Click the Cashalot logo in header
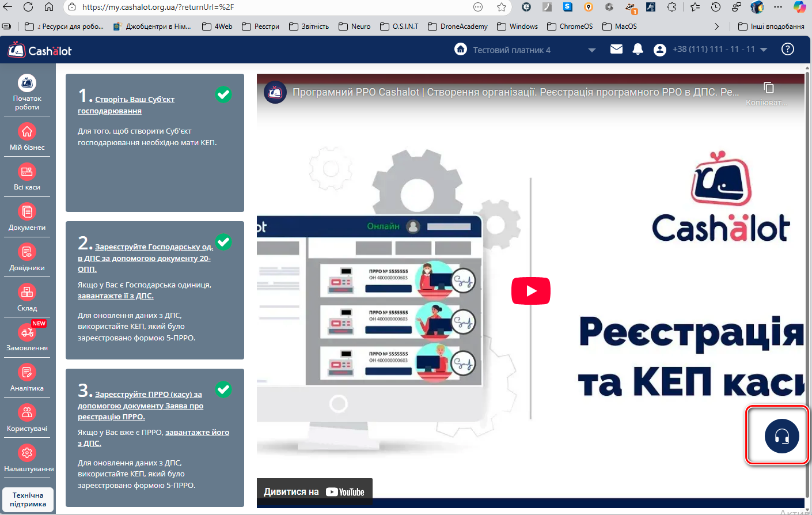This screenshot has width=812, height=515. tap(40, 51)
